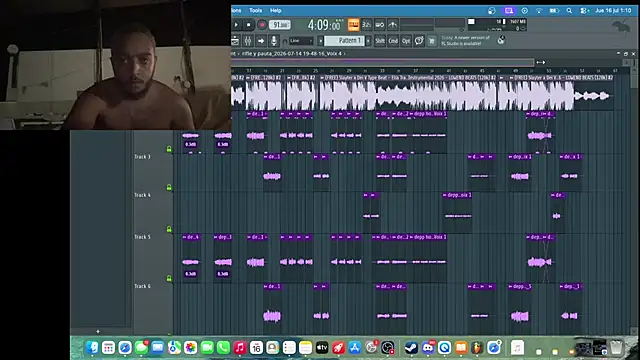640x360 pixels.
Task: Toggle the 3-2 countdown before recording icon
Action: (367, 25)
